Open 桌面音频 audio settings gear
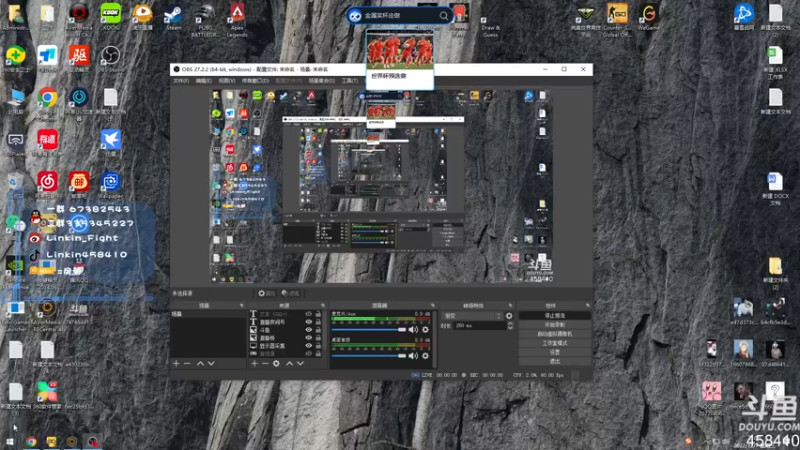800x450 pixels. tap(426, 356)
